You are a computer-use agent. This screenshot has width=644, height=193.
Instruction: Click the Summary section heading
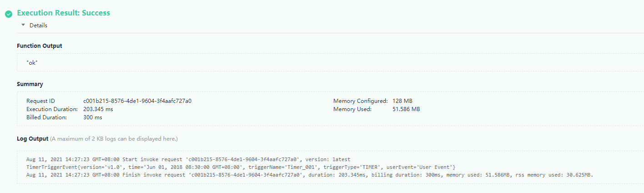30,84
